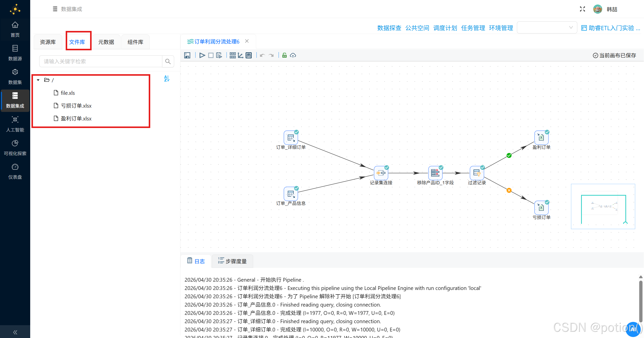Run the pipeline with play button

(x=202, y=55)
